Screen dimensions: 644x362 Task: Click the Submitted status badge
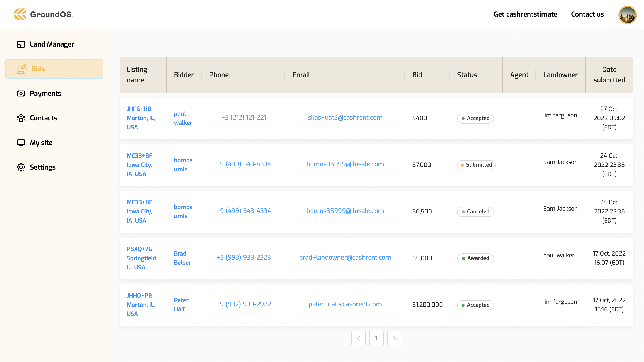click(x=476, y=165)
